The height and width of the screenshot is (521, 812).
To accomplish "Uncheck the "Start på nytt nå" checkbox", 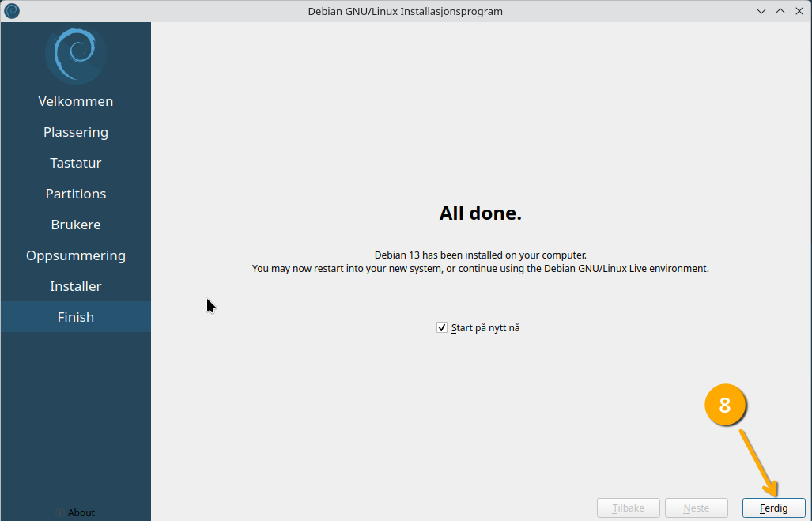I will [442, 328].
